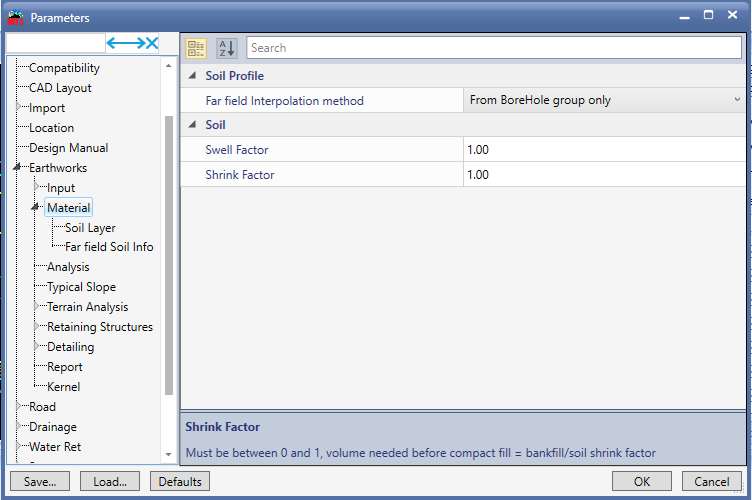This screenshot has height=500, width=752.
Task: Open Far field Interpolation method dropdown
Action: [604, 100]
